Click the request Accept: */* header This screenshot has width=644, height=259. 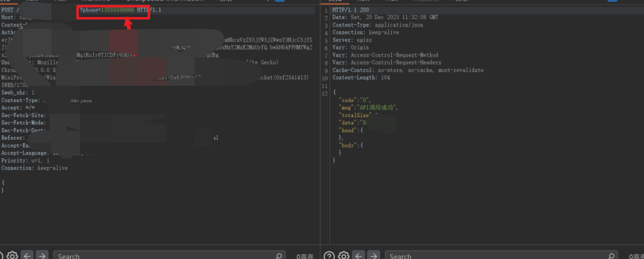17,108
